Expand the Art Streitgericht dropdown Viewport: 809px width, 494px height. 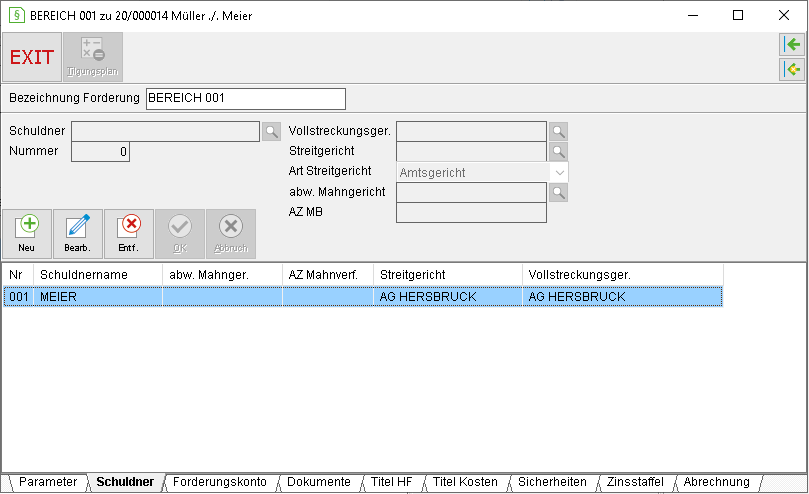[x=560, y=172]
